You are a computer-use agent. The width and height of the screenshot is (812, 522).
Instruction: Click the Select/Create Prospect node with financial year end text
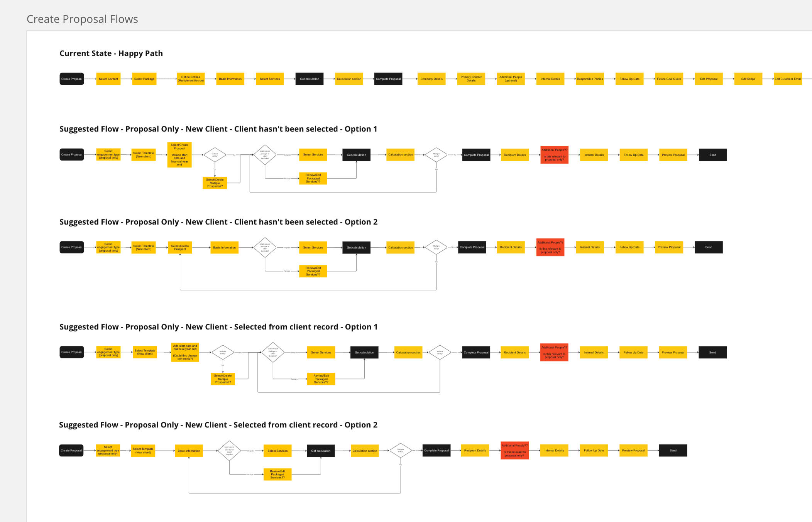click(179, 155)
